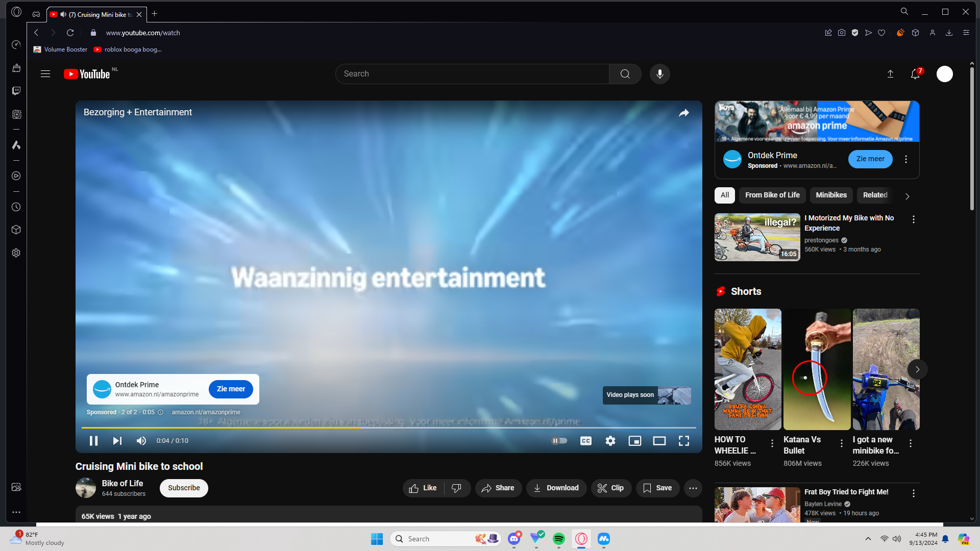
Task: Create a clip of the video
Action: (611, 488)
